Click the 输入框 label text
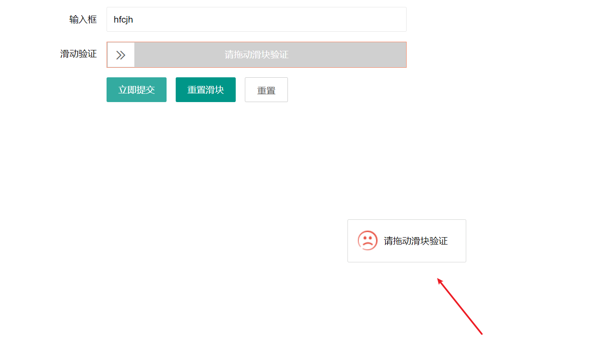598x364 pixels. (83, 19)
